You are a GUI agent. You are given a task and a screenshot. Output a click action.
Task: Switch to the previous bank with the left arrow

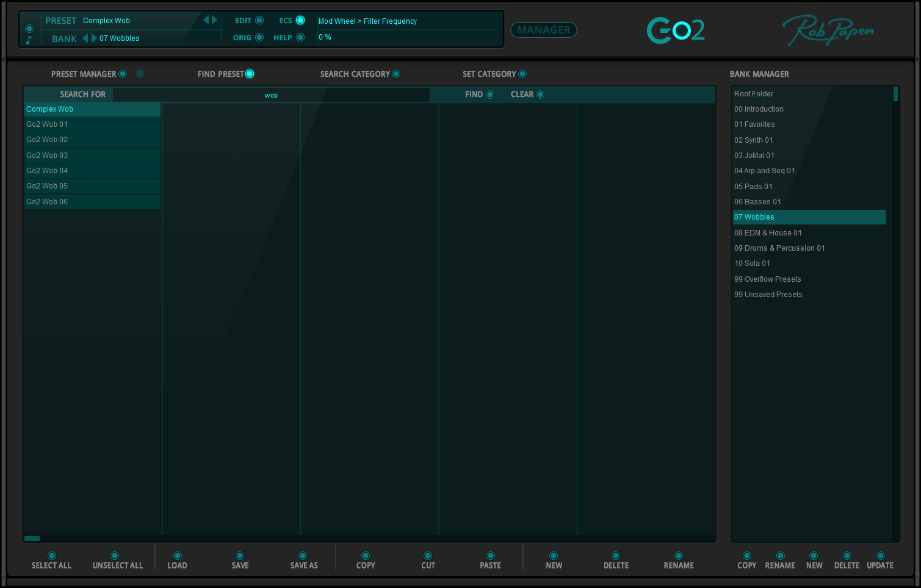tap(85, 38)
